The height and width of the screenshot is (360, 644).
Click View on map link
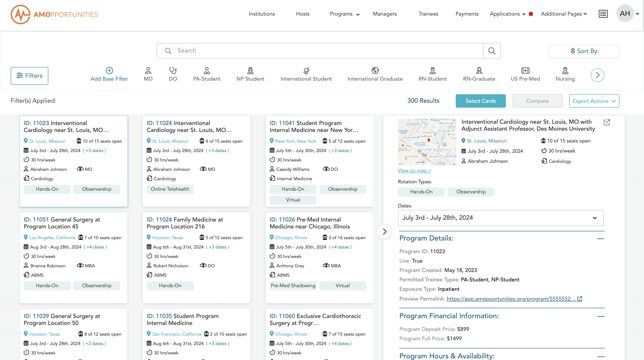pyautogui.click(x=415, y=171)
